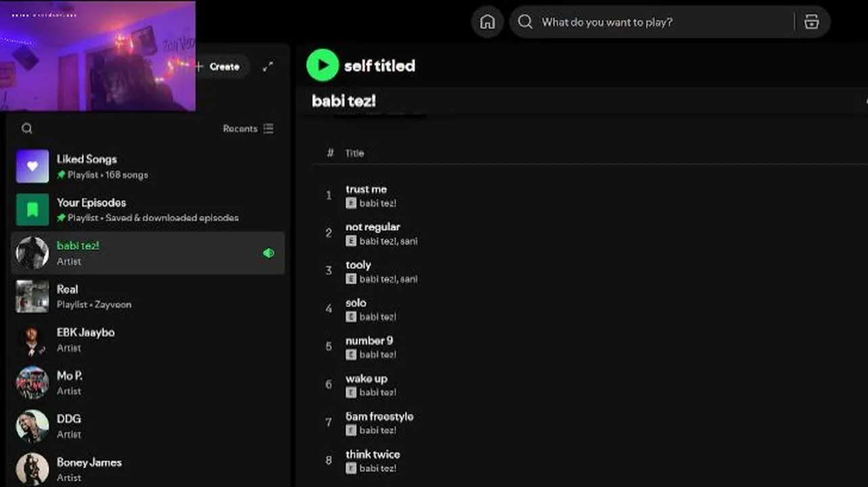
Task: Click the Browse icon in search bar
Action: 811,22
